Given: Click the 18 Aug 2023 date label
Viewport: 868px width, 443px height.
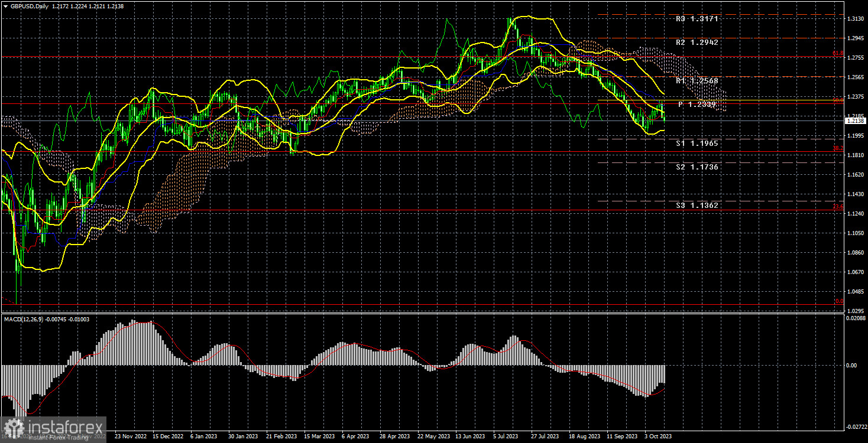Looking at the screenshot, I should (x=584, y=437).
